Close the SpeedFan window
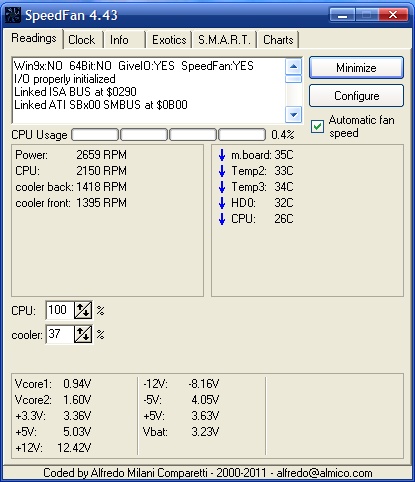Image resolution: width=415 pixels, height=482 pixels. tap(393, 15)
